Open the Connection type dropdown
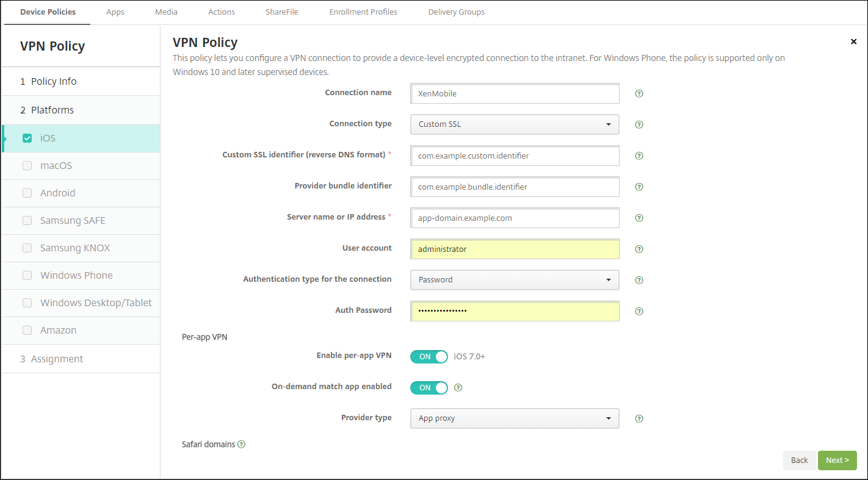 pyautogui.click(x=515, y=124)
